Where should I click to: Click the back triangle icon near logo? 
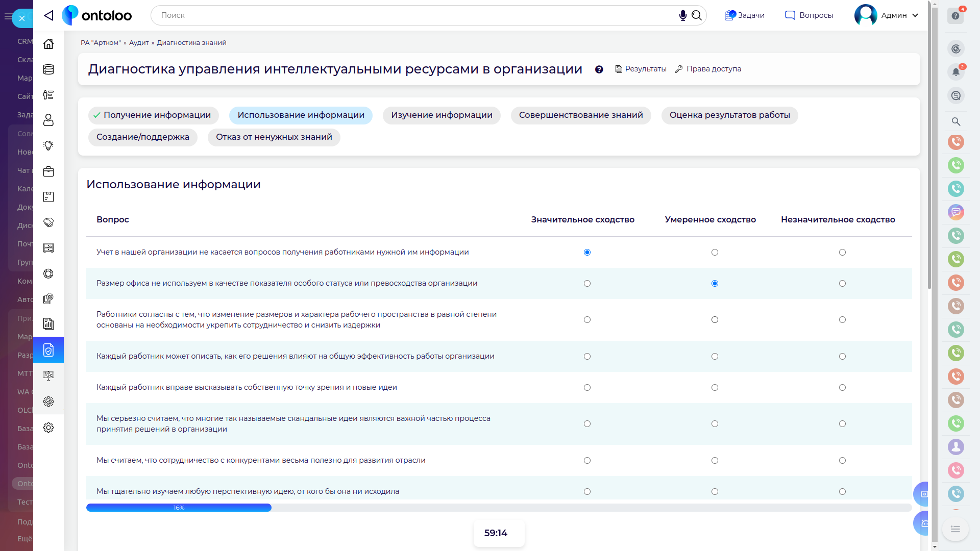coord(48,15)
